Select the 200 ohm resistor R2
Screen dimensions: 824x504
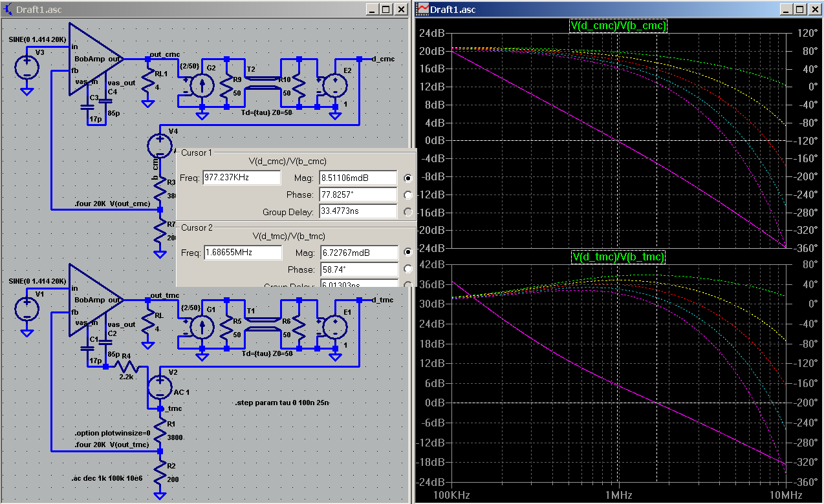[160, 472]
